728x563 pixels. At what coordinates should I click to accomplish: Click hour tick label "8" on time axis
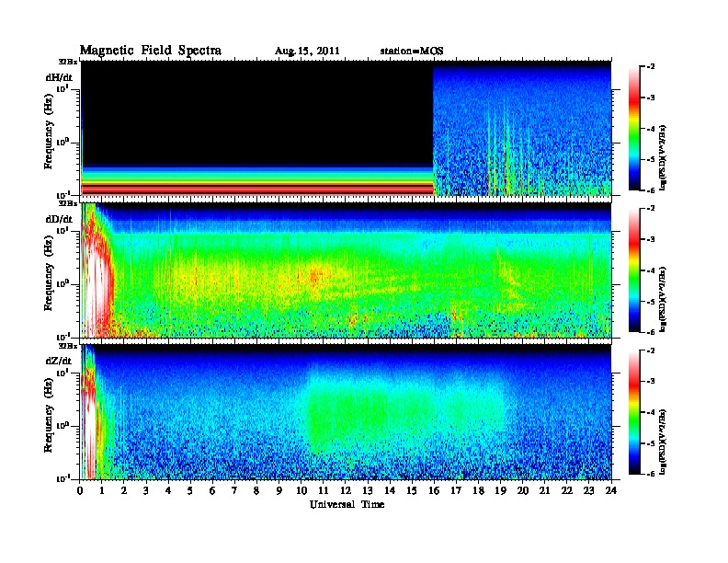tap(256, 491)
